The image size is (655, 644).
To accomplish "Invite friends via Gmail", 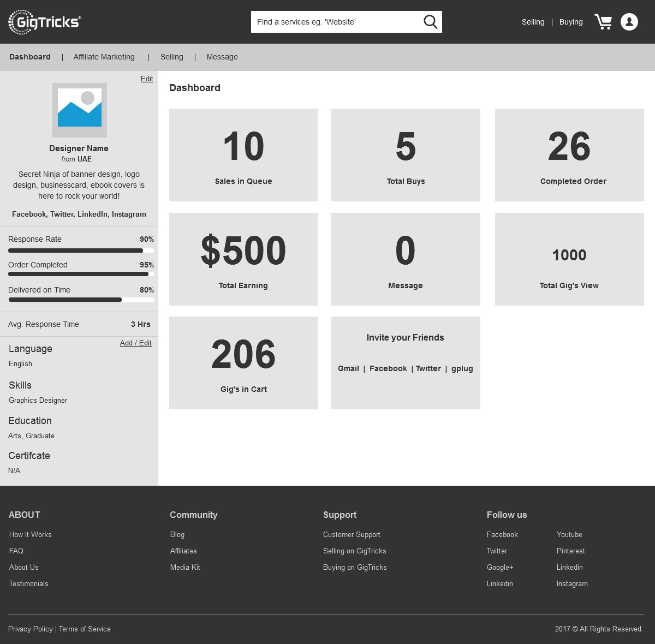I will point(348,368).
